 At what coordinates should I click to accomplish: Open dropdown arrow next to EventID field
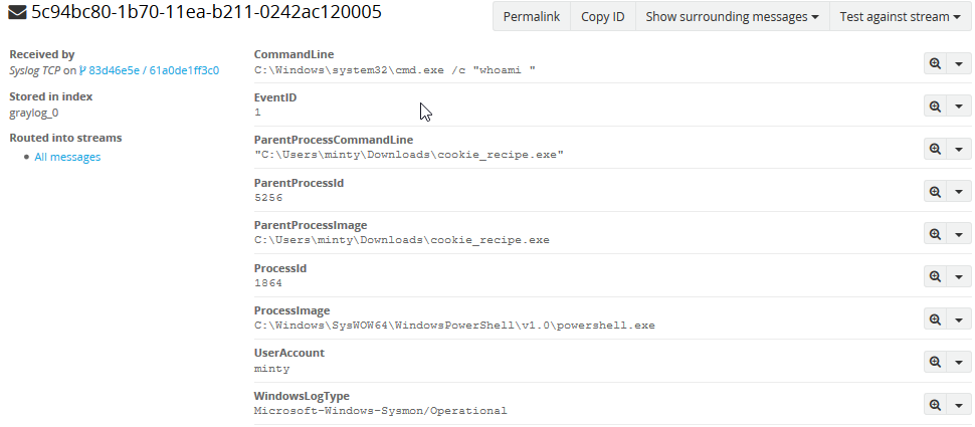click(x=959, y=106)
